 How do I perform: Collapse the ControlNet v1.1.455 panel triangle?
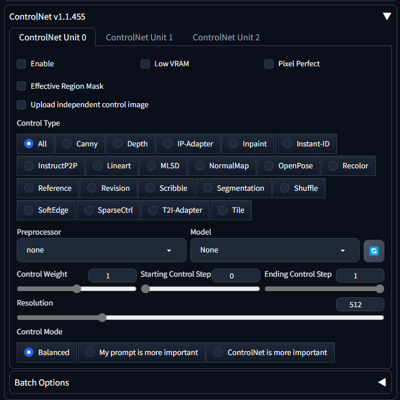pos(387,16)
